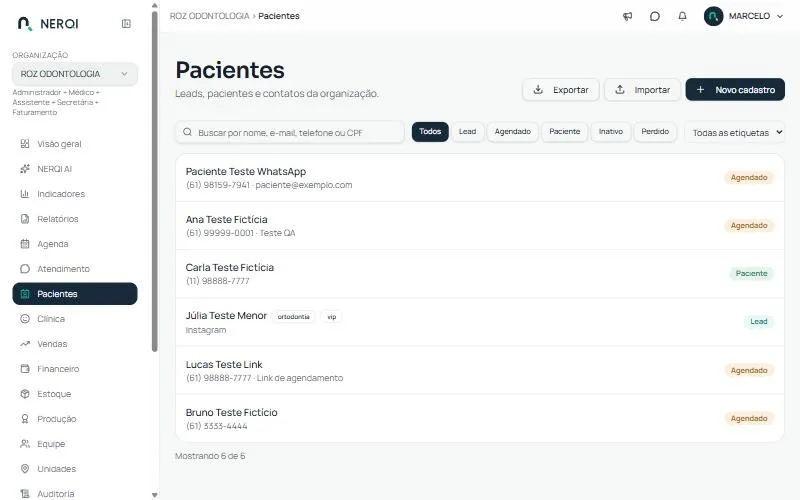The image size is (800, 500).
Task: Open patient Carla Teste Fictícia
Action: (x=480, y=273)
